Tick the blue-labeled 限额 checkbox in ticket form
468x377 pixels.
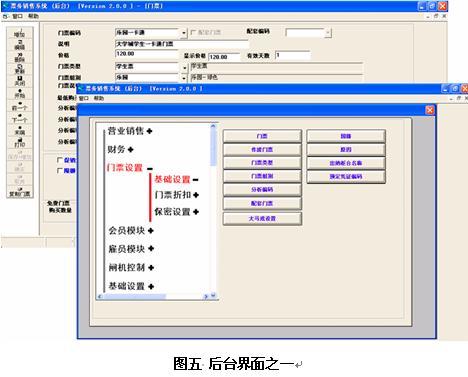(x=60, y=171)
